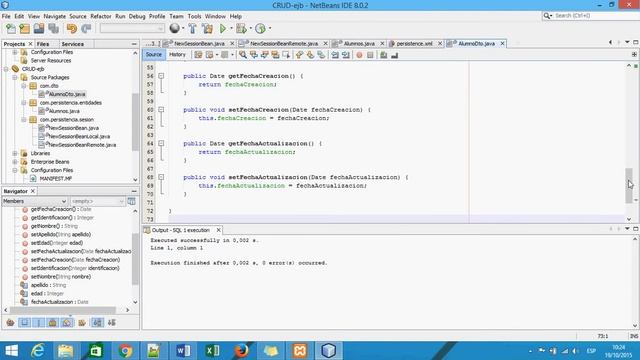The image size is (640, 360).
Task: Toggle Show Fields filter in Navigator bottom bar
Action: click(x=24, y=323)
